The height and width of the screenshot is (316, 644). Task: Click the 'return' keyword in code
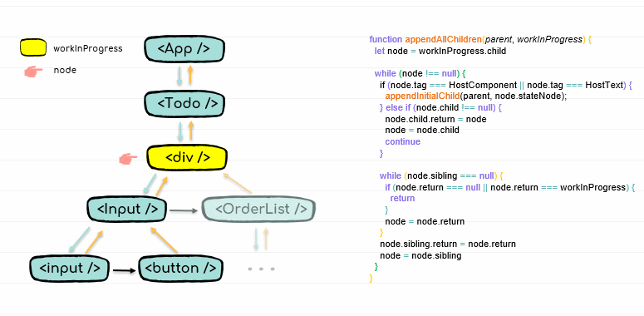tap(402, 199)
